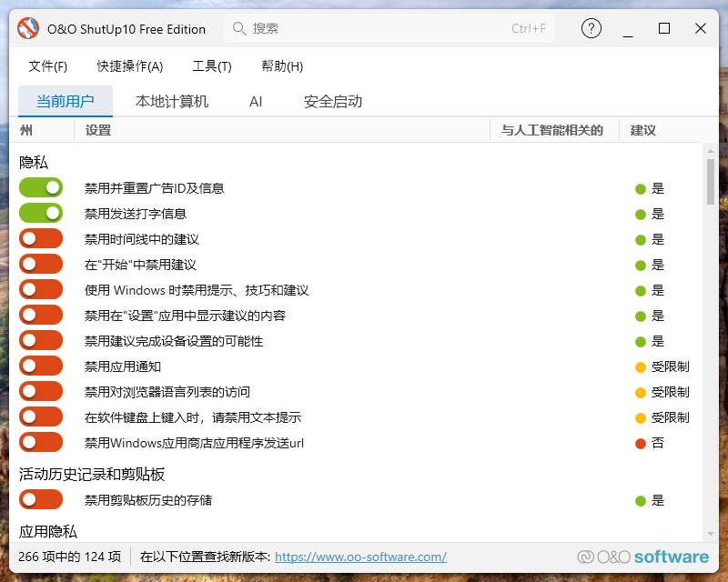The image size is (728, 582).
Task: Maximize the ShutUp10 window
Action: click(664, 29)
